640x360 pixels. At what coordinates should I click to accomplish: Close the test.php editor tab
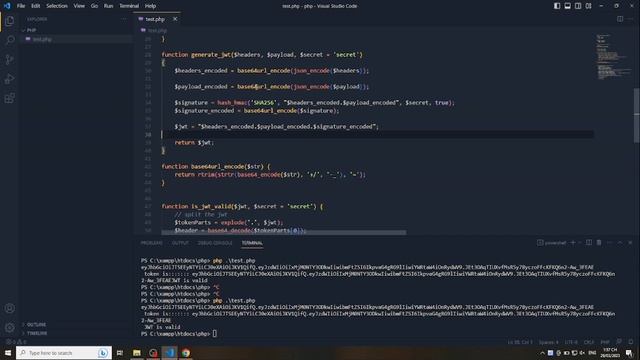coord(175,19)
